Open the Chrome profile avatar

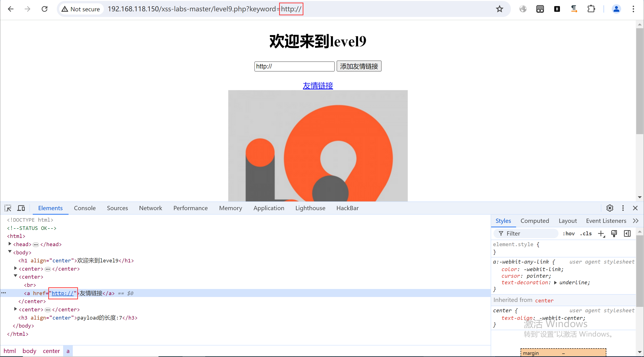click(x=616, y=9)
